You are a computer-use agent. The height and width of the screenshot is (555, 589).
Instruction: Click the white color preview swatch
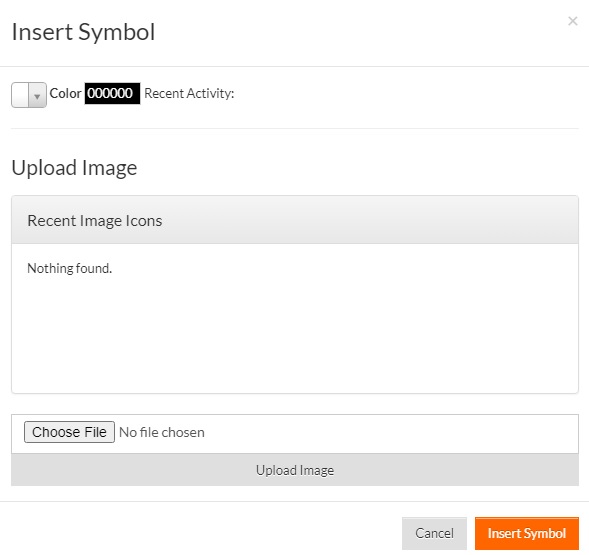[x=20, y=95]
